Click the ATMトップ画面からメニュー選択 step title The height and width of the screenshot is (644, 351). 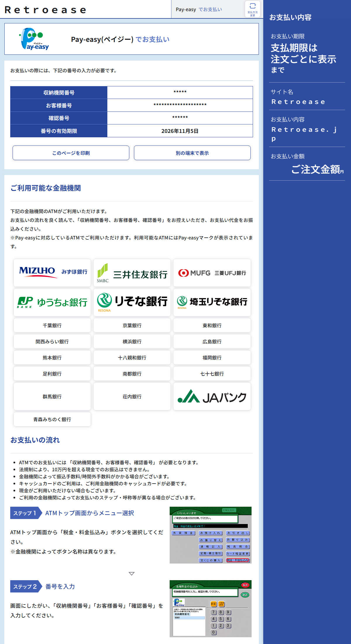click(x=90, y=513)
